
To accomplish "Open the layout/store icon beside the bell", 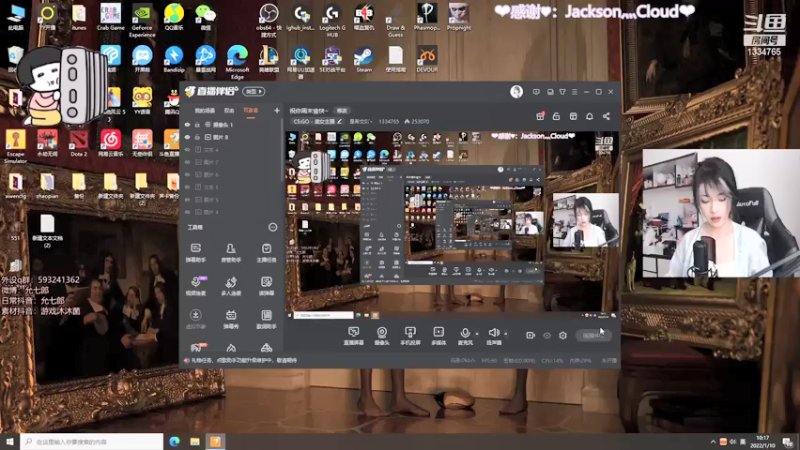I will click(573, 116).
